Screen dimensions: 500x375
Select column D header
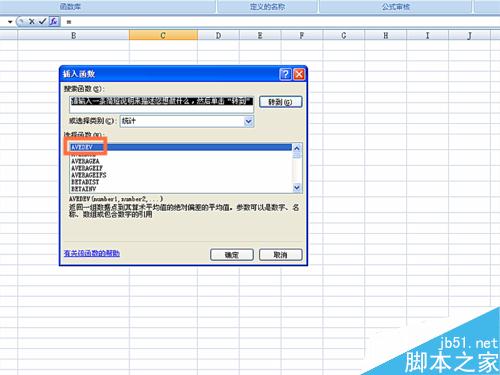(x=218, y=35)
